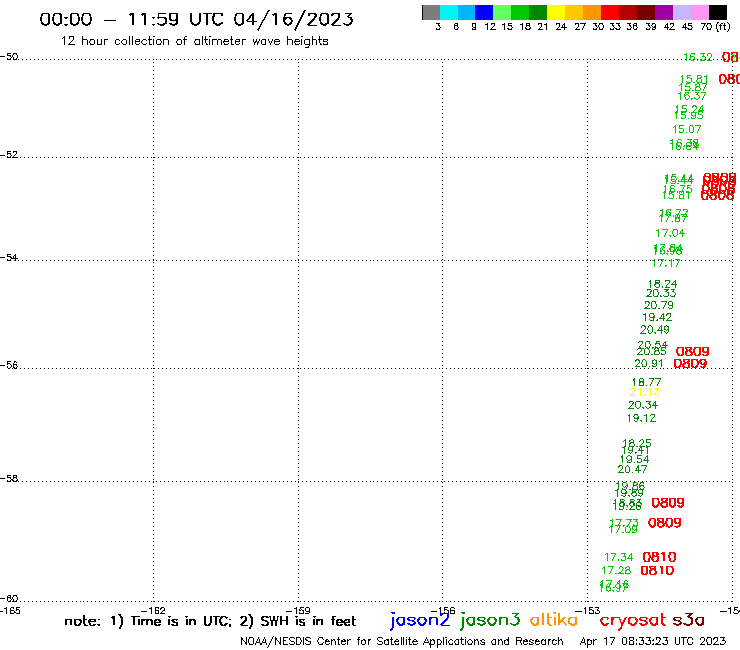Select the orange altika legend label
The image size is (740, 650).
pyautogui.click(x=554, y=619)
